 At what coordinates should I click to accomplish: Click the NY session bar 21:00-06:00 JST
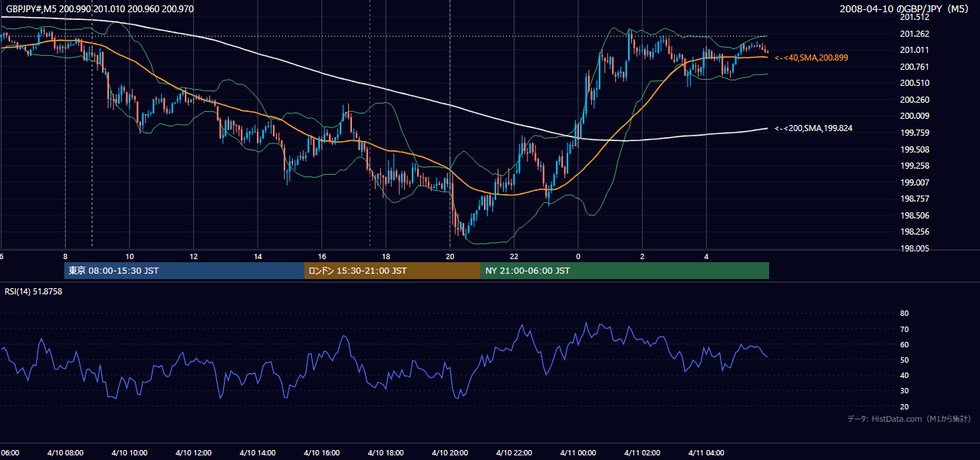pos(625,271)
